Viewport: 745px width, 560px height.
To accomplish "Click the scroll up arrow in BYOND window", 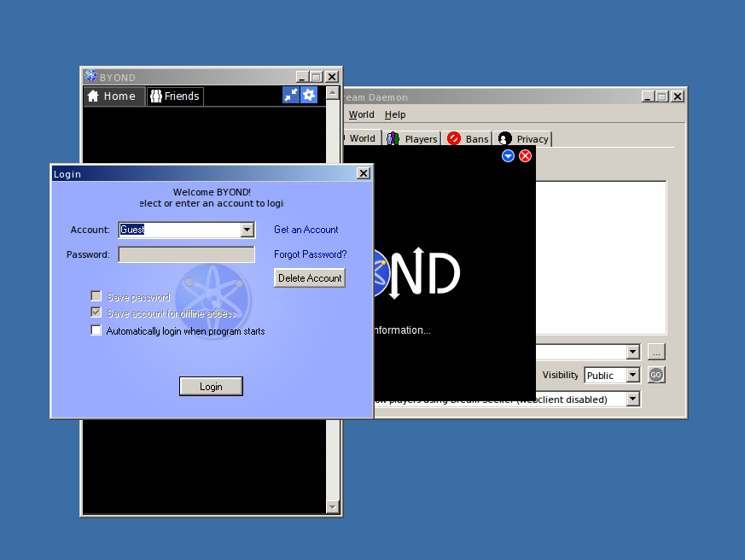I will tap(333, 92).
